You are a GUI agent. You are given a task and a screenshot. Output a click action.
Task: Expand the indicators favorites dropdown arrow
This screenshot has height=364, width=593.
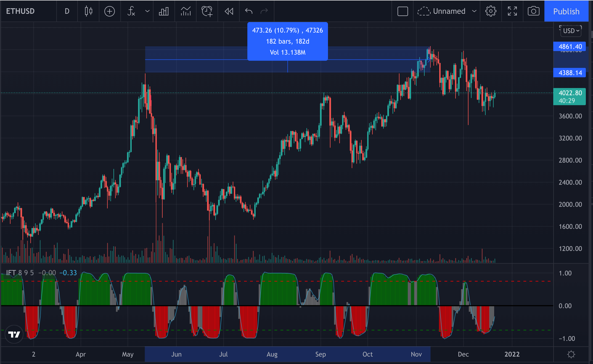pos(147,11)
